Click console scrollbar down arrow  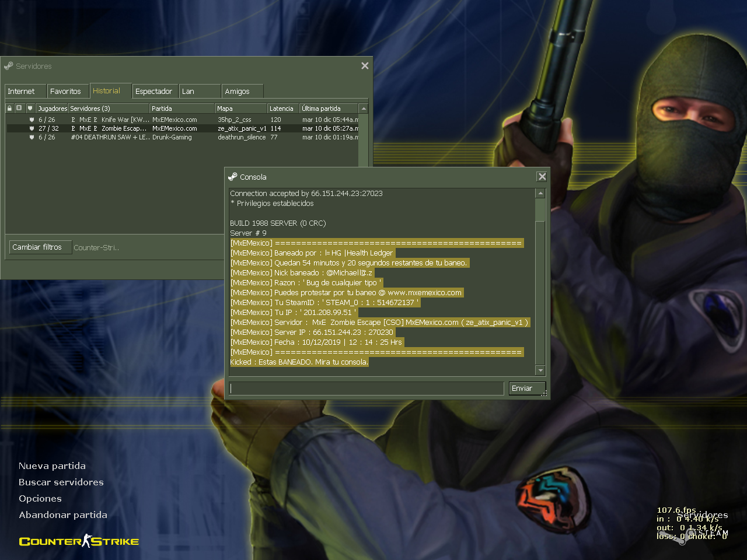point(540,370)
